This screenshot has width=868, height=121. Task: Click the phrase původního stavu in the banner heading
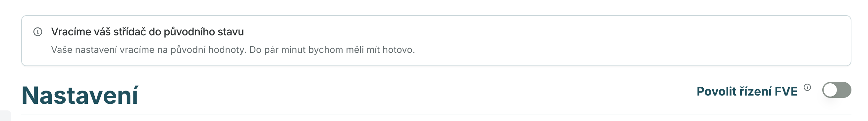(x=203, y=32)
